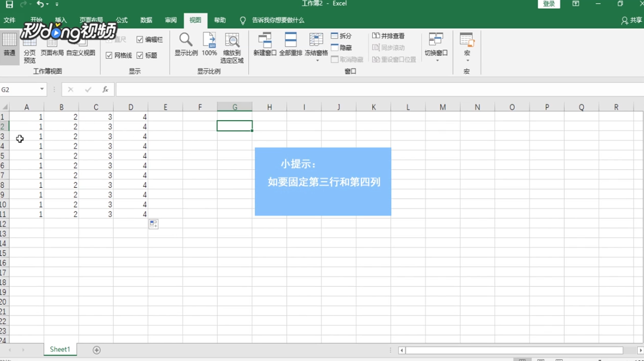Hide window using 隐藏
Screen dimensions: 644x361
(x=340, y=46)
